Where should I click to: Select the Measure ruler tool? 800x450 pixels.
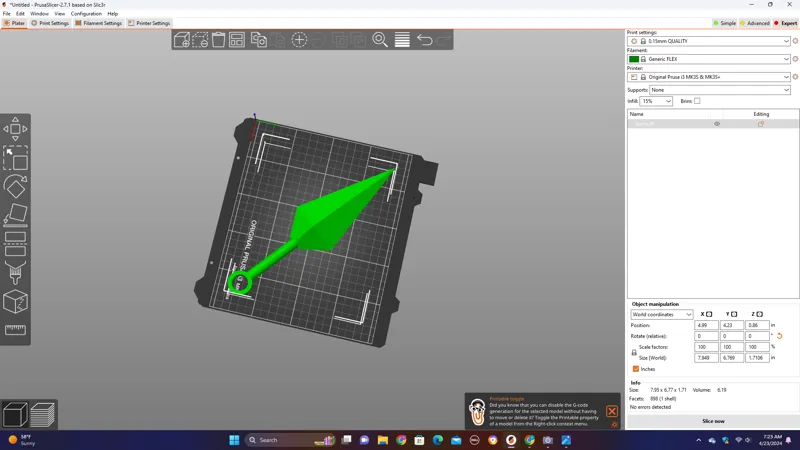[x=15, y=330]
